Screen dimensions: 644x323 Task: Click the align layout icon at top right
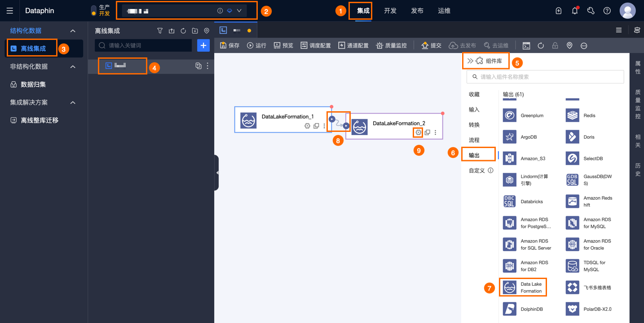click(637, 30)
